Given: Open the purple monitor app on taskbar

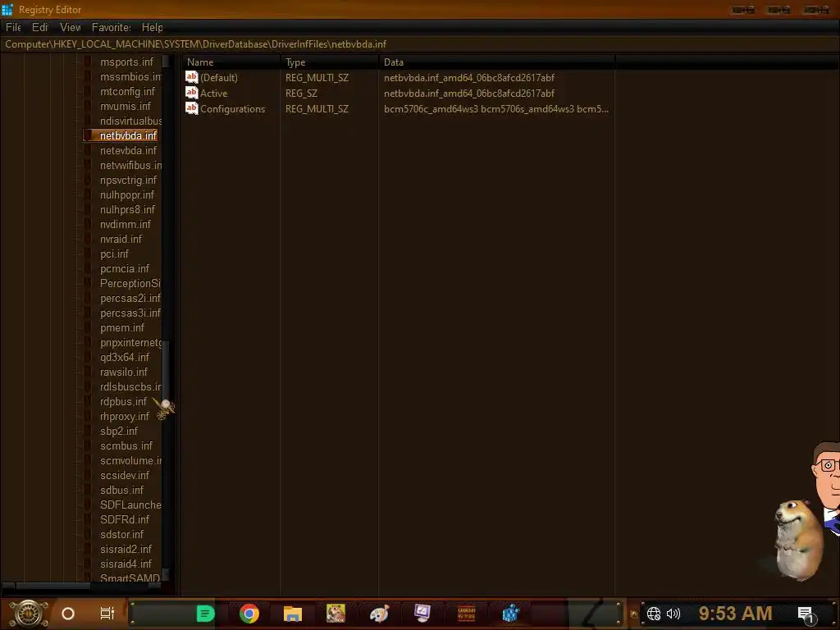Looking at the screenshot, I should tap(422, 614).
